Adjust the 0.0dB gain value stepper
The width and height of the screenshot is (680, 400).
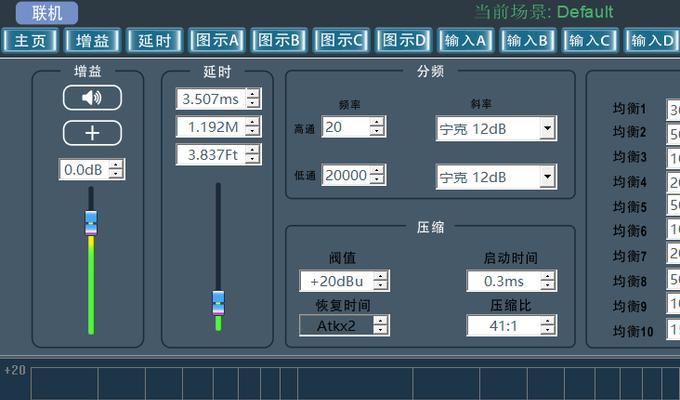coord(116,170)
